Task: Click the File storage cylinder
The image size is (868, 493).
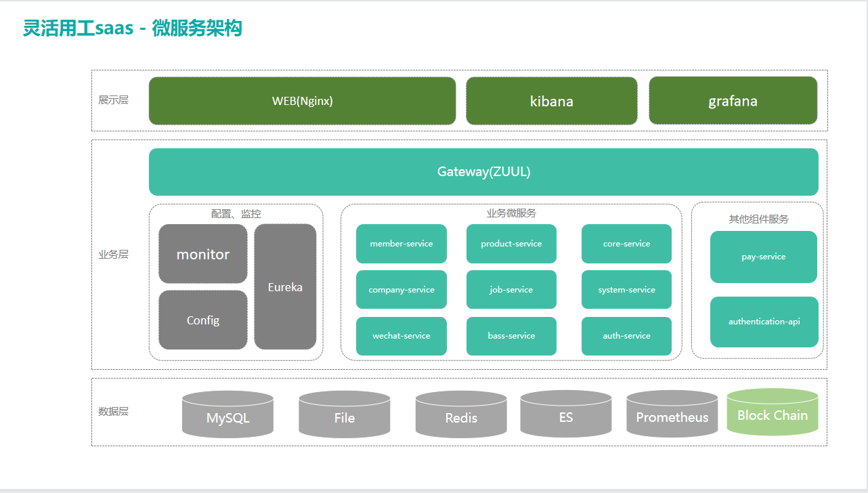Action: (344, 414)
